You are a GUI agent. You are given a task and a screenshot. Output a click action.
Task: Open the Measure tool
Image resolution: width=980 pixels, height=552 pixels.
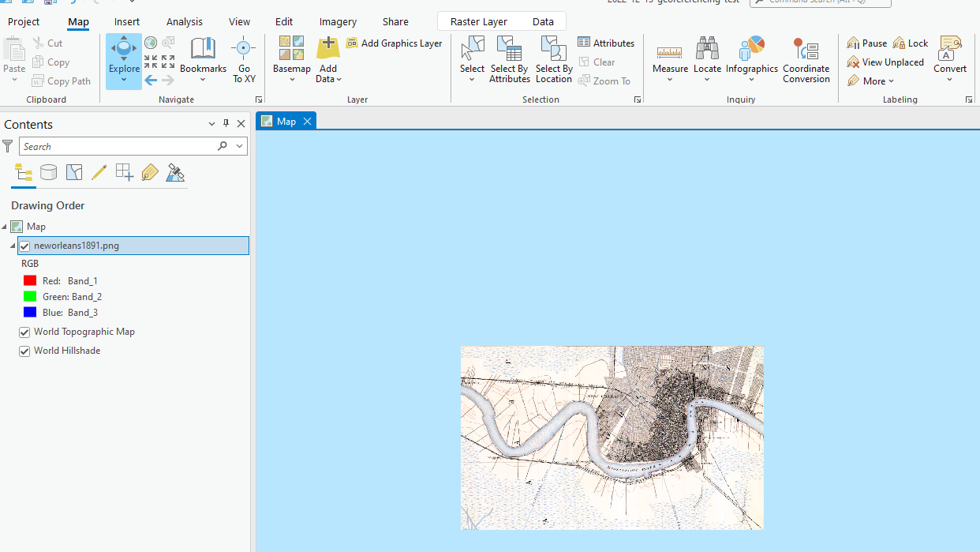pyautogui.click(x=670, y=59)
